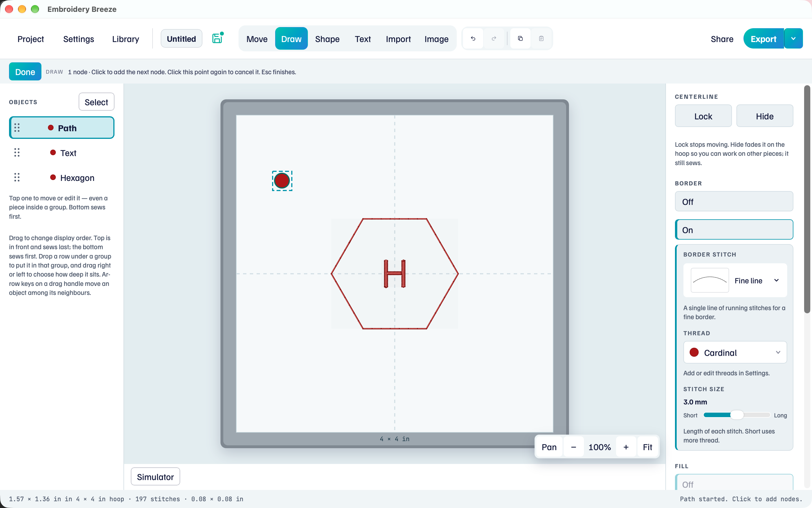This screenshot has width=812, height=508.
Task: Open the Simulator
Action: (x=155, y=477)
